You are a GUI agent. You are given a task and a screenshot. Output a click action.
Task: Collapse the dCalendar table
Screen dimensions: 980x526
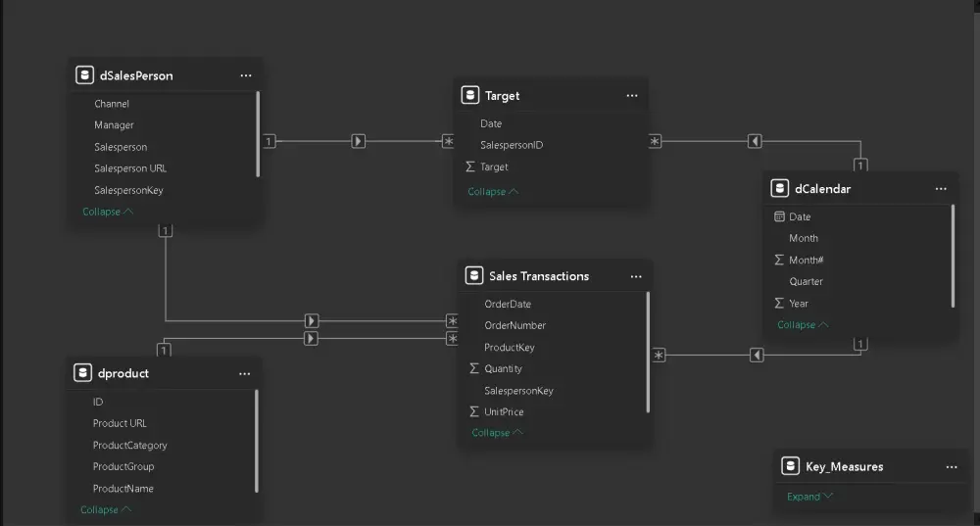coord(803,325)
